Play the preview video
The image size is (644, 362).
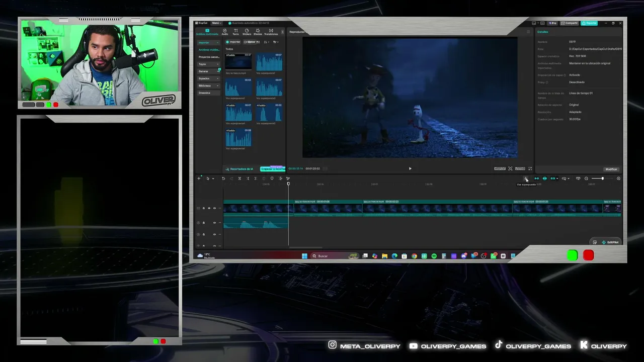(x=410, y=168)
